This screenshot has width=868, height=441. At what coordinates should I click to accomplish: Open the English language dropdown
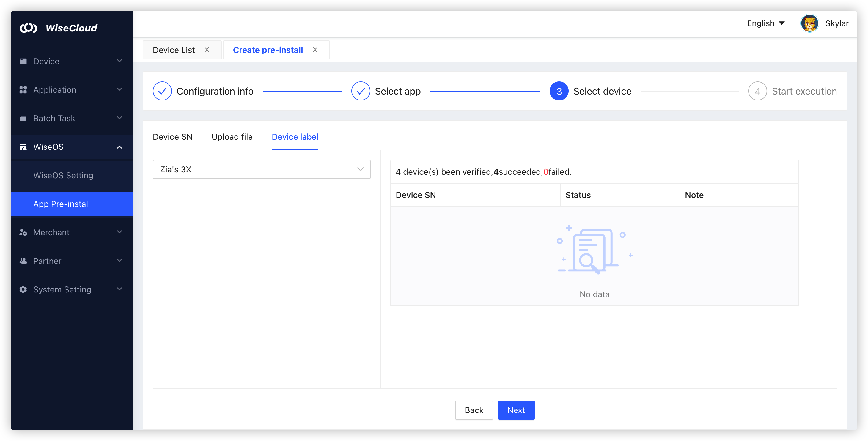[765, 23]
